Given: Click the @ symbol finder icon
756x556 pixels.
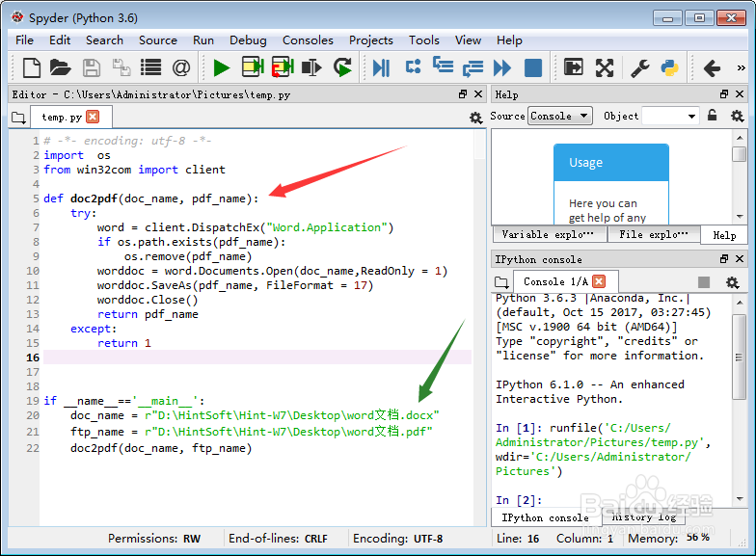Looking at the screenshot, I should coord(181,67).
